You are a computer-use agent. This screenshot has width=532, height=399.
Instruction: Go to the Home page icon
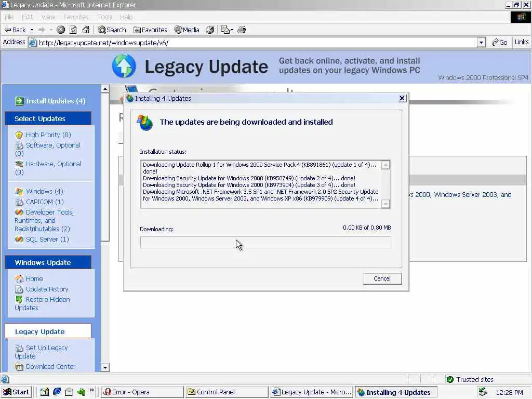click(86, 30)
